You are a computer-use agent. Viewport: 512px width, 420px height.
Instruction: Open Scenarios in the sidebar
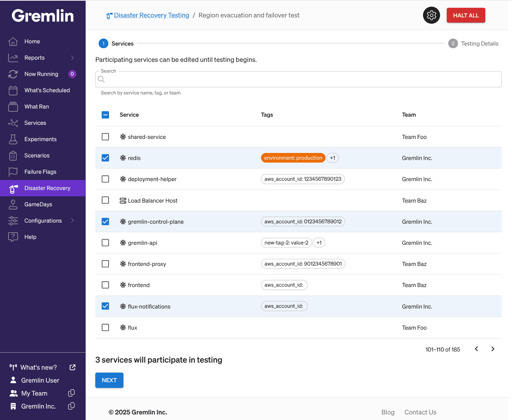43,156
